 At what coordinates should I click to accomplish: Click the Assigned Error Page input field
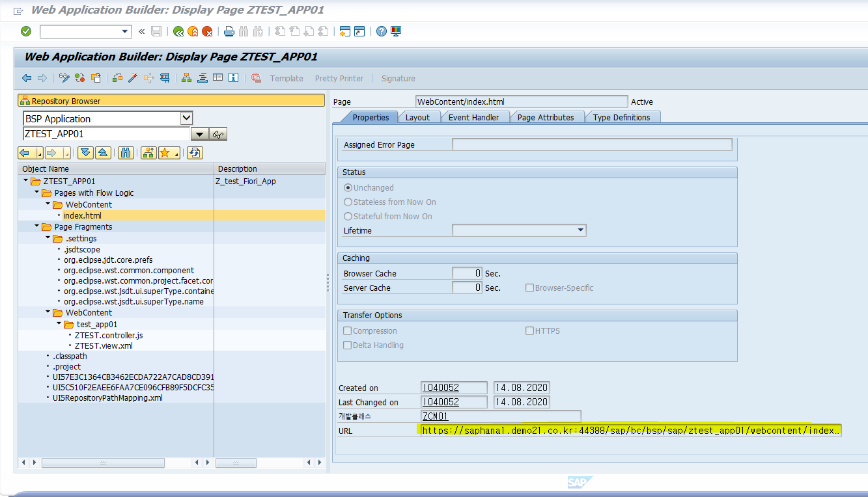(x=592, y=144)
